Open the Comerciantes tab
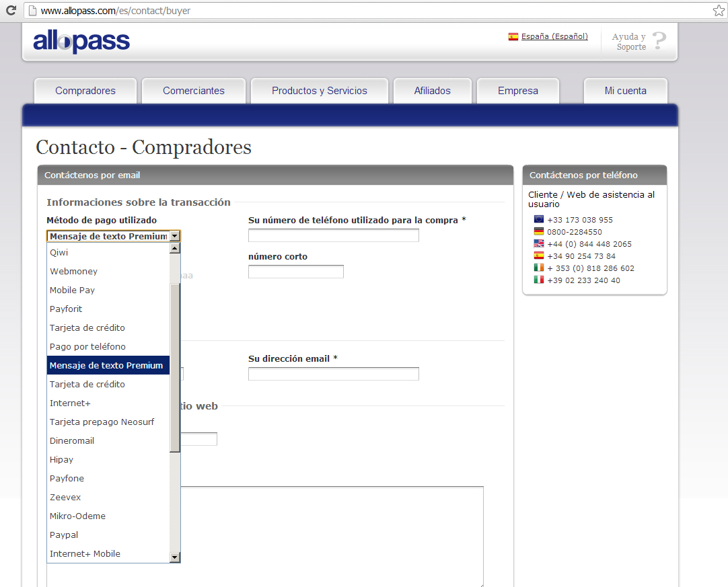Viewport: 728px width, 587px height. [x=194, y=91]
